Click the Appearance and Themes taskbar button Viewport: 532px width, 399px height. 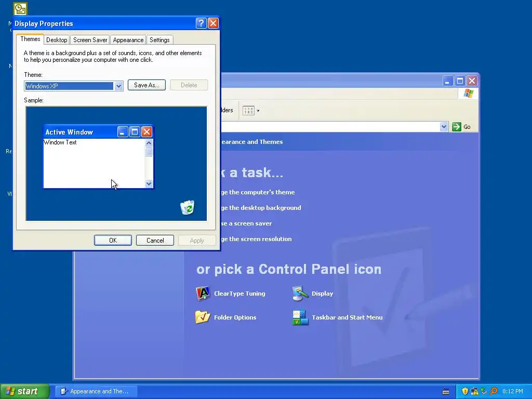pyautogui.click(x=96, y=391)
